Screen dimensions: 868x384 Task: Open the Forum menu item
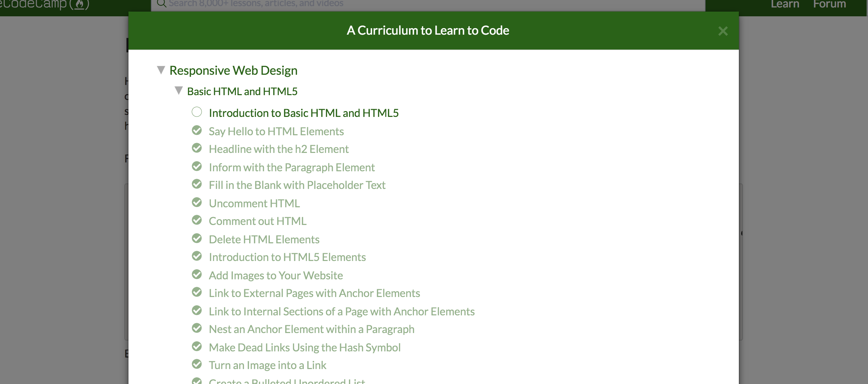coord(829,4)
